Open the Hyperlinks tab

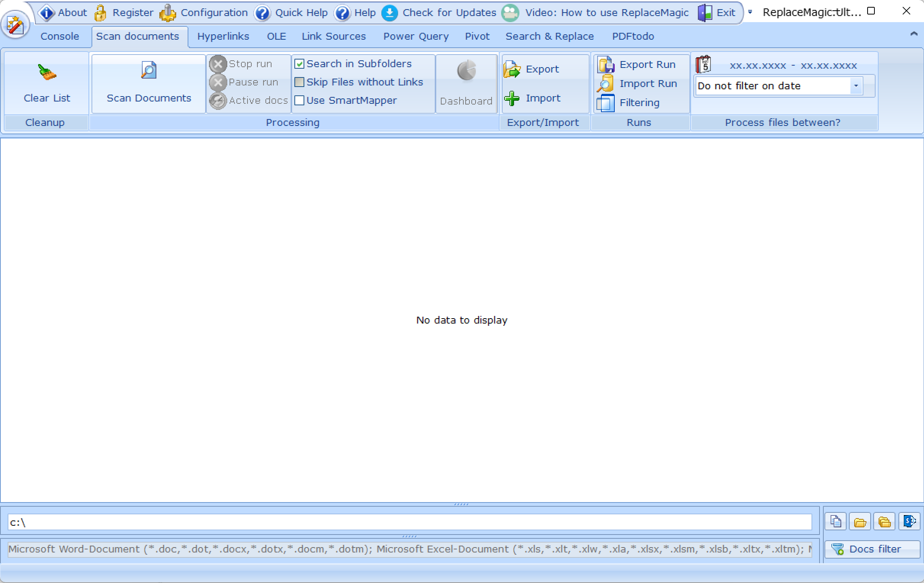pyautogui.click(x=223, y=37)
